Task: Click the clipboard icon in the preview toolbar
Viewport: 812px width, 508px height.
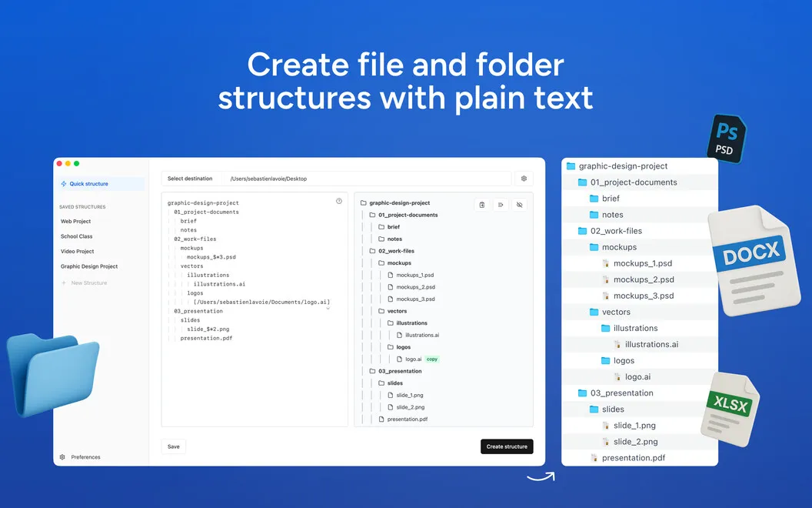Action: pyautogui.click(x=482, y=205)
